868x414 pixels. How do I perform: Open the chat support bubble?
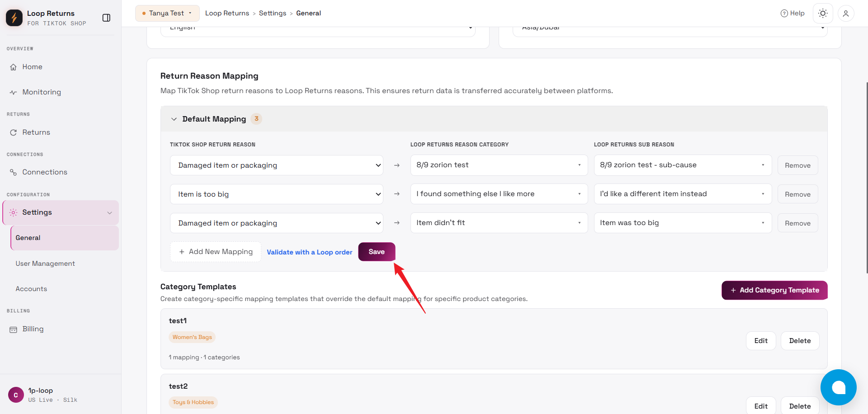tap(839, 387)
